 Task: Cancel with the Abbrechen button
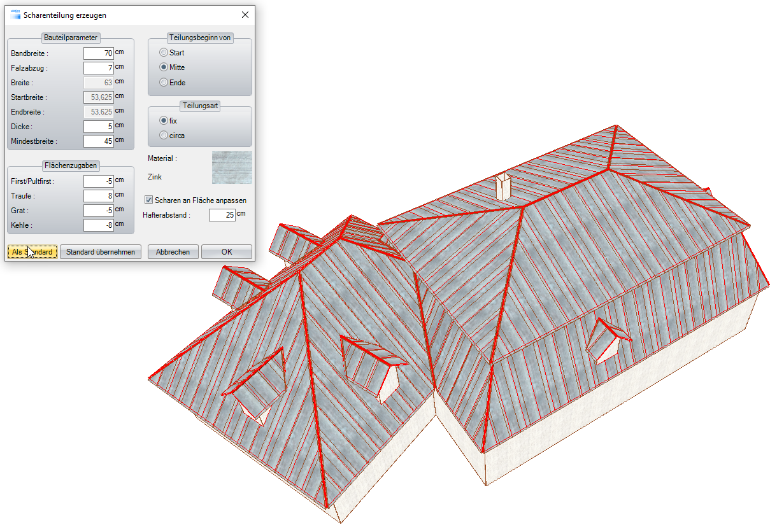click(x=173, y=252)
